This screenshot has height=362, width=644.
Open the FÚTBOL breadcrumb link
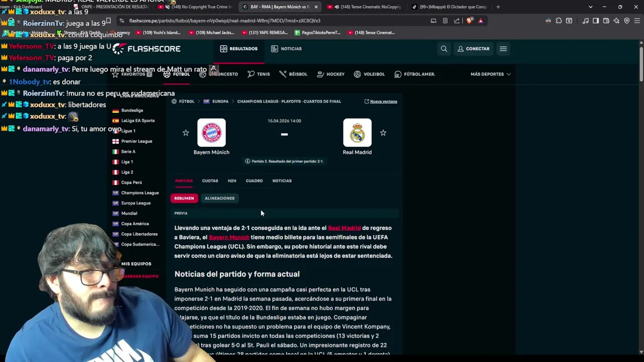pos(187,102)
